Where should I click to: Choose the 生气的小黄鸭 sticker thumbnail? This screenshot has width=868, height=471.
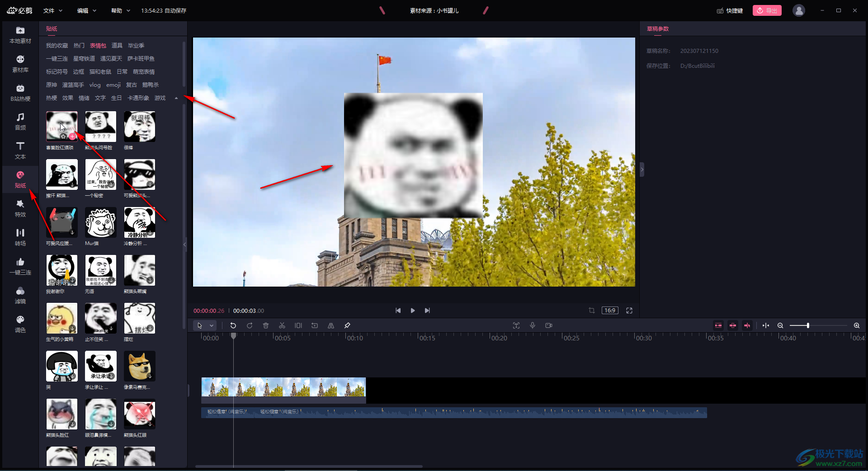coord(62,318)
